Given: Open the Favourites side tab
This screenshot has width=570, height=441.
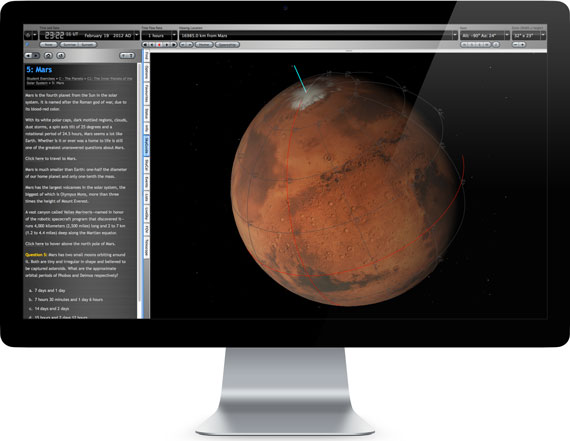Looking at the screenshot, I should pos(146,93).
